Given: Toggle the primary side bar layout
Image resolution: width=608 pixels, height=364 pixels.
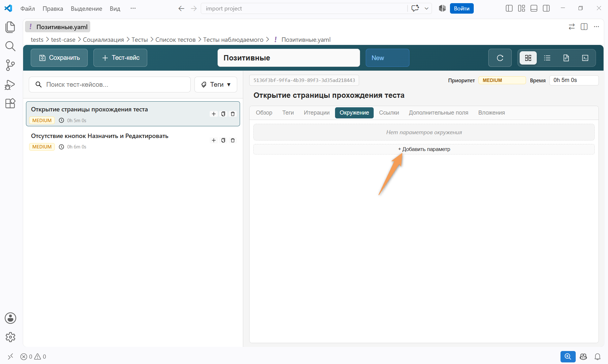Looking at the screenshot, I should point(509,9).
